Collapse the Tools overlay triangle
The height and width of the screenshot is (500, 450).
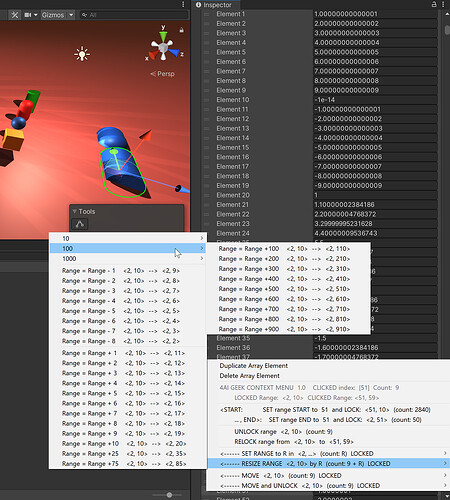coord(75,211)
